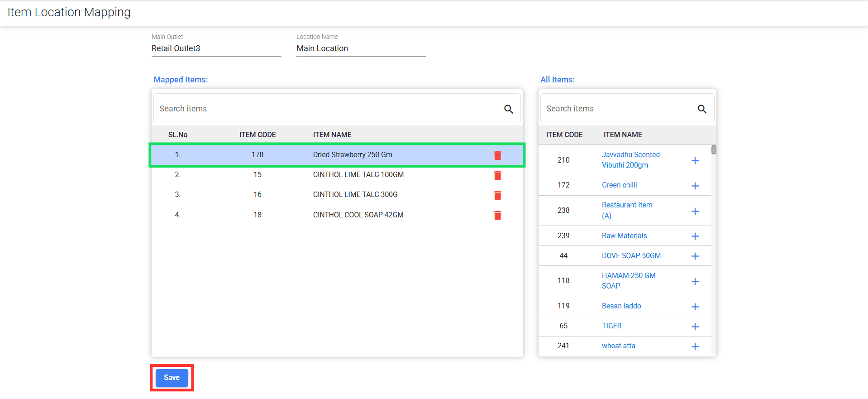Click plus icon for Restaurant Item (A)
Image resolution: width=868 pixels, height=399 pixels.
click(x=695, y=211)
